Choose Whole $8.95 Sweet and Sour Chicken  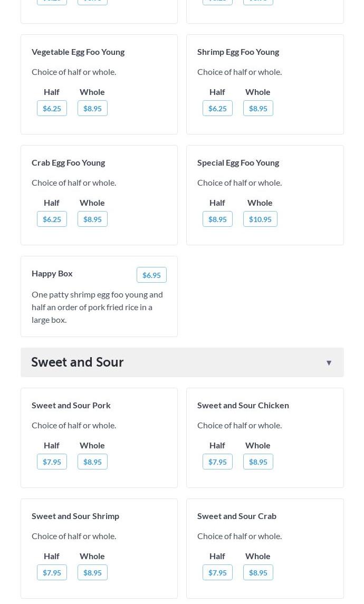click(x=258, y=462)
